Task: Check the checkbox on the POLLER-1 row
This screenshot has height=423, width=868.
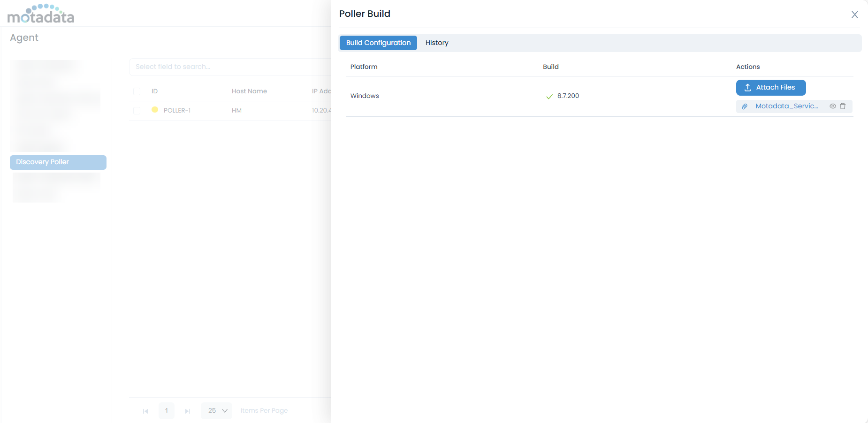Action: [x=137, y=111]
